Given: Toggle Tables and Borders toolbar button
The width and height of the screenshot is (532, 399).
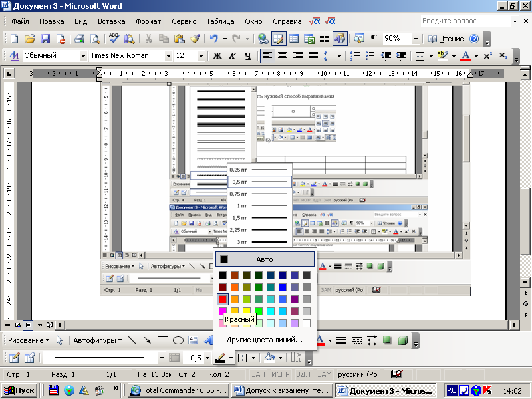Looking at the screenshot, I should pyautogui.click(x=279, y=39).
